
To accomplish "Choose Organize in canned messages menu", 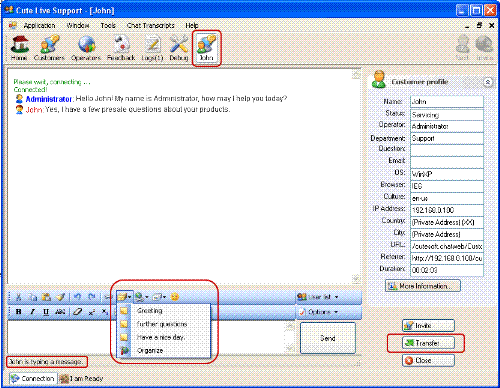I will point(164,351).
